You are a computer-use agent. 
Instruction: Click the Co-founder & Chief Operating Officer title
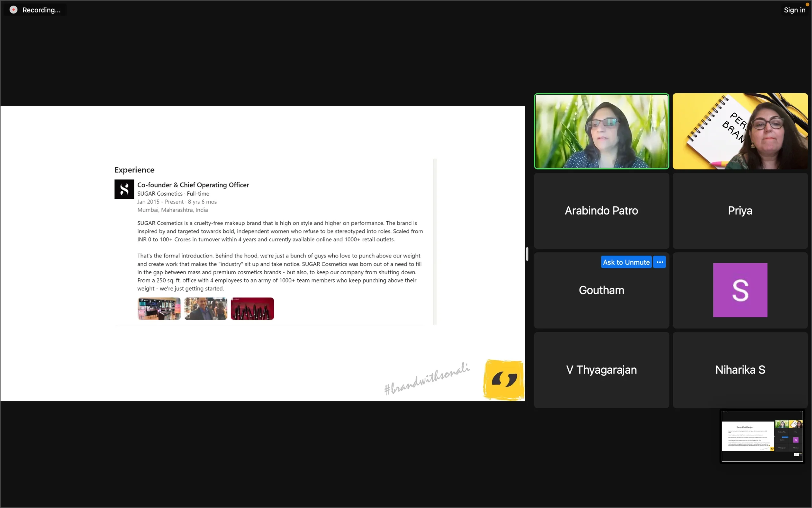coord(193,185)
